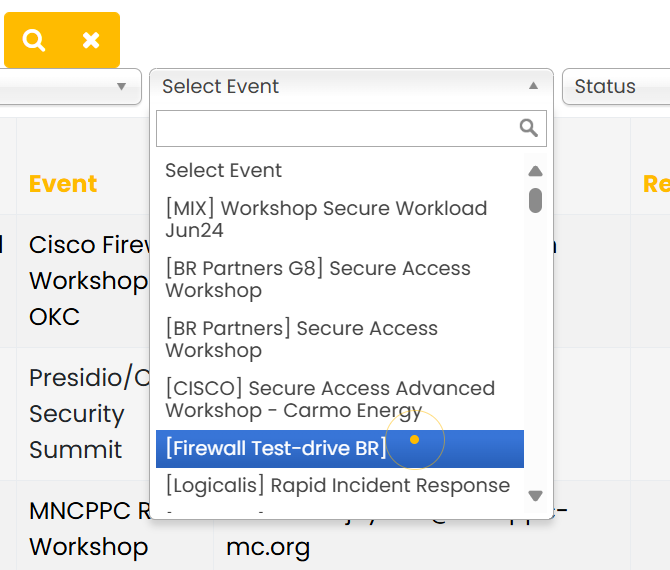Open the leftmost filter dropdown arrow
Viewport: 670px width, 570px height.
tap(122, 86)
